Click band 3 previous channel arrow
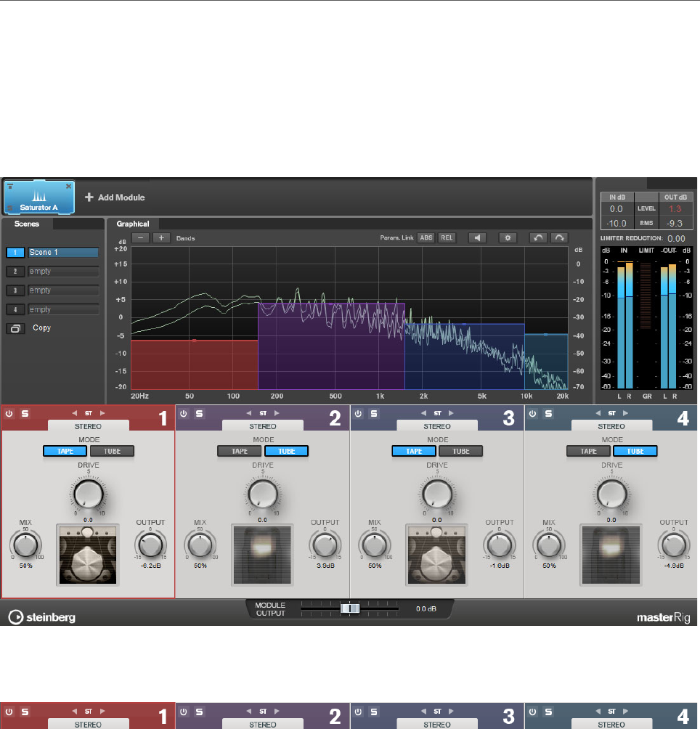 pos(423,413)
